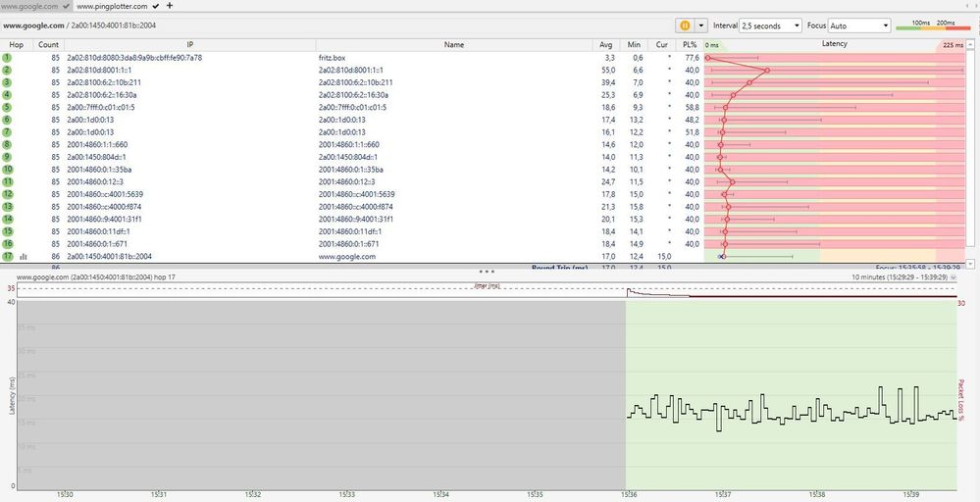Select the hop 6 green circle icon
Viewport: 980px width, 502px height.
coord(7,120)
